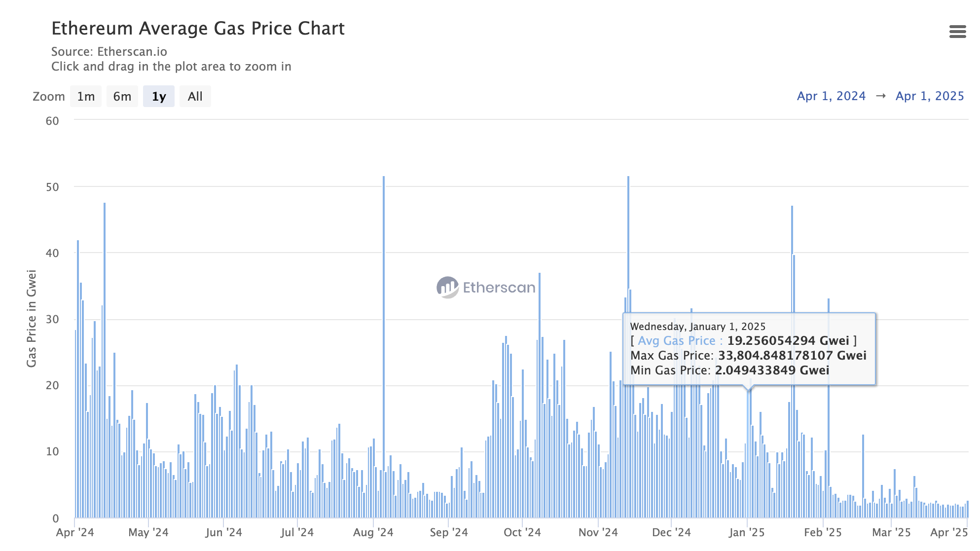Viewport: 980px width, 551px height.
Task: Switch zoom range to 6m
Action: click(x=122, y=96)
